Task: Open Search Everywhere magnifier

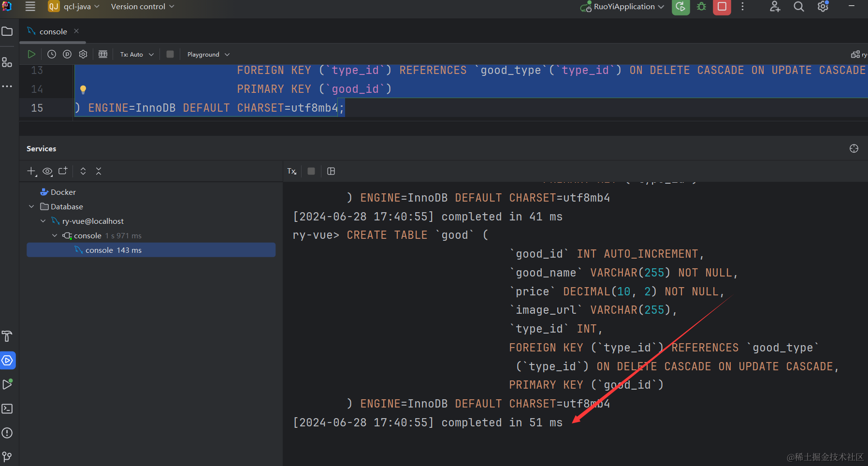Action: [799, 7]
